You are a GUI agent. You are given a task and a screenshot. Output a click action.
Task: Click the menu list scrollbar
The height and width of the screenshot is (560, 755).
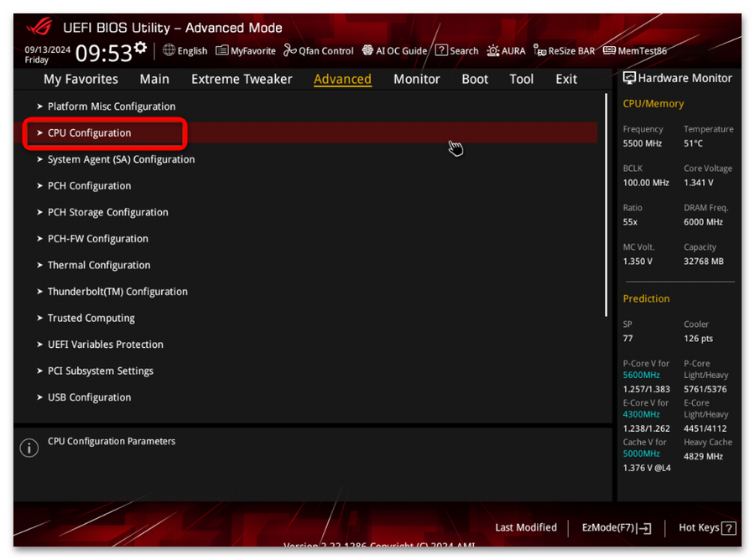pos(606,205)
